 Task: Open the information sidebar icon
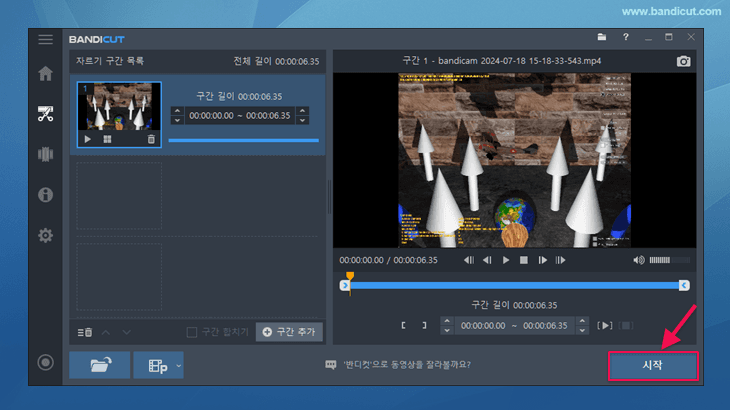pyautogui.click(x=45, y=195)
